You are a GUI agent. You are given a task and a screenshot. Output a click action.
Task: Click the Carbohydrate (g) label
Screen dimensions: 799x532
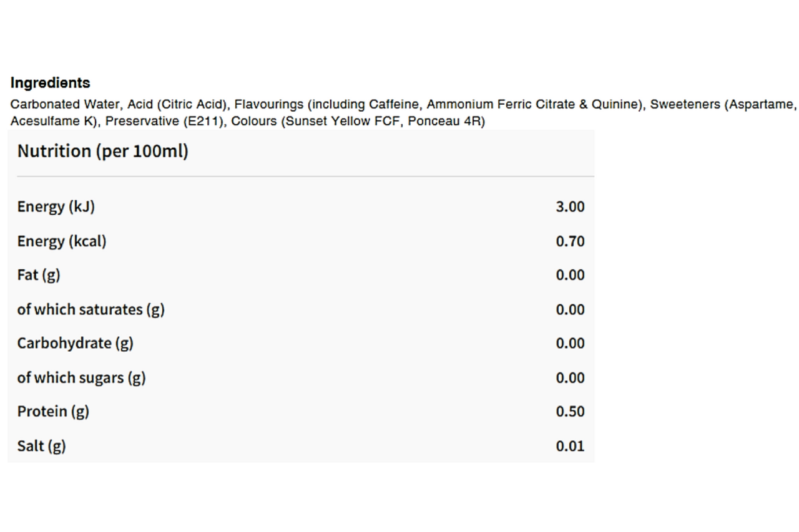coord(75,343)
